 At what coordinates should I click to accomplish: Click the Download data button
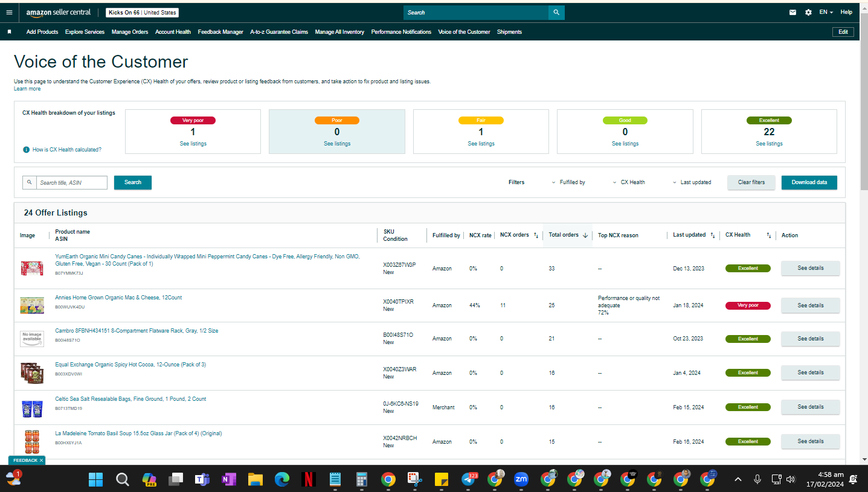tap(809, 182)
